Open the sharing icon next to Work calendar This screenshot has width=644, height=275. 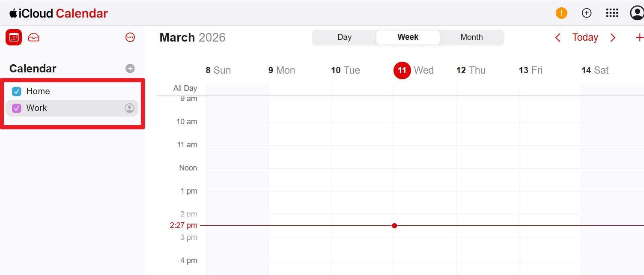point(130,108)
